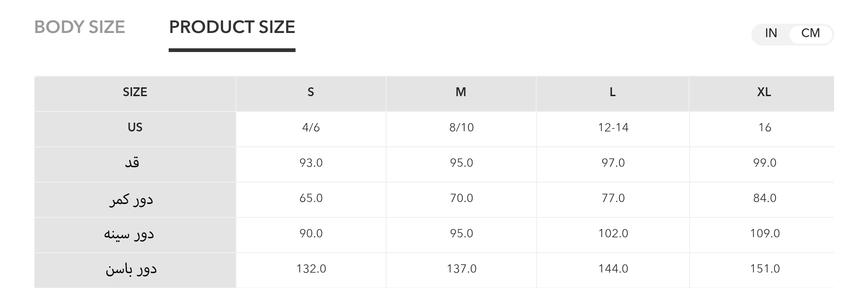
Task: Select the XL size column header
Action: [x=764, y=92]
